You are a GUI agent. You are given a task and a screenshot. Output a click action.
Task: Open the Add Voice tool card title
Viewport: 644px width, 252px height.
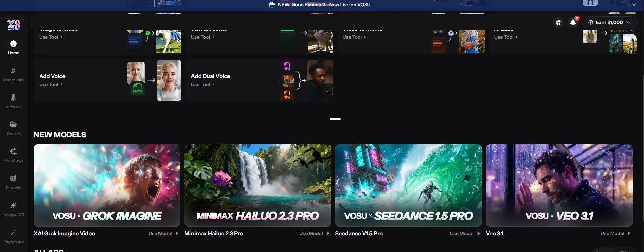[52, 76]
